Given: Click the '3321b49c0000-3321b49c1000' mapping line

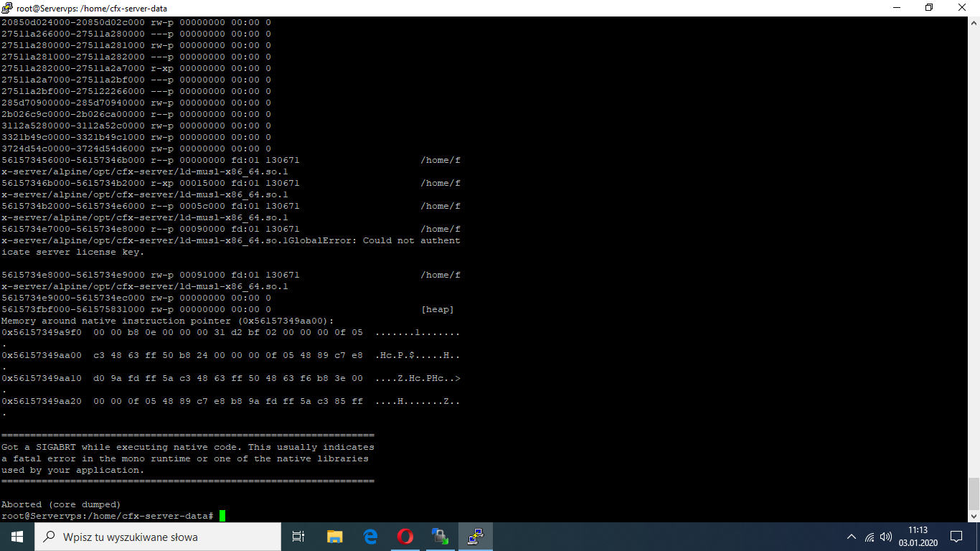Looking at the screenshot, I should pos(136,137).
